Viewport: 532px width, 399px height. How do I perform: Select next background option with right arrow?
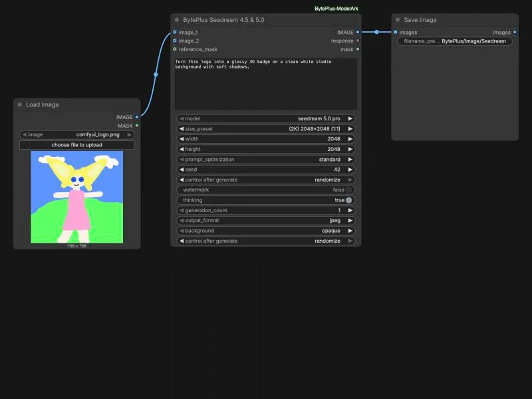click(350, 231)
